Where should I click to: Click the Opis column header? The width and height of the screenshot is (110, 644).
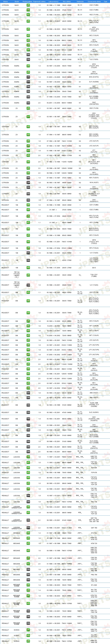[105, 2]
